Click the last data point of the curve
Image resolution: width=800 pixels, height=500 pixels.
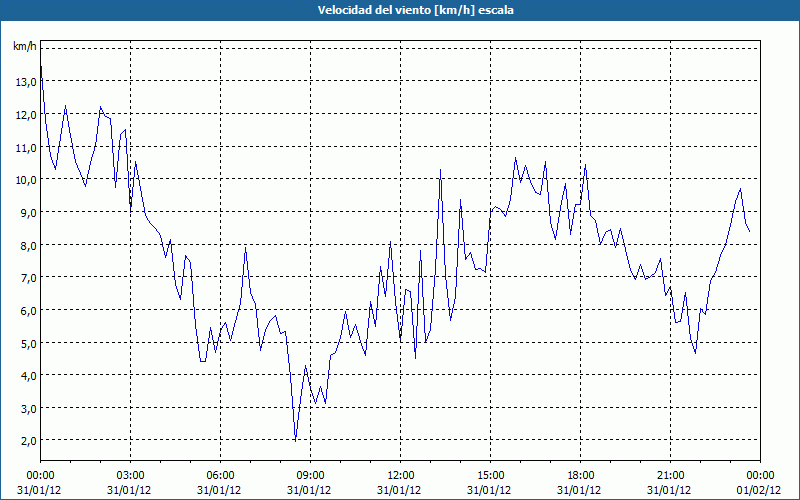749,232
